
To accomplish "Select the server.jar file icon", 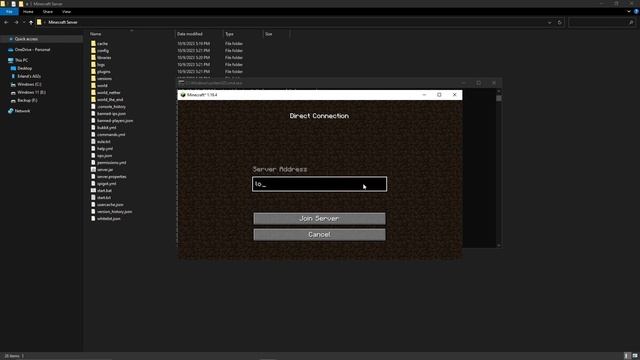I will point(93,170).
